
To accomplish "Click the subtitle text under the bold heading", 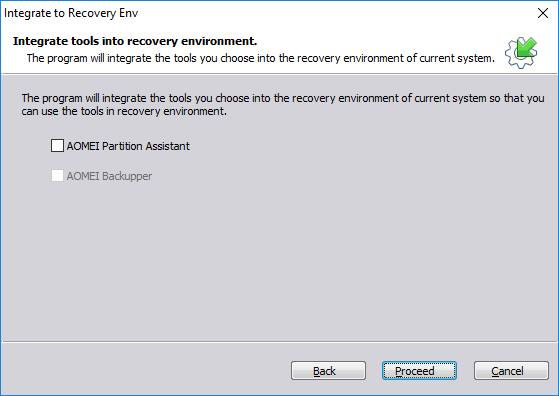I will point(261,58).
